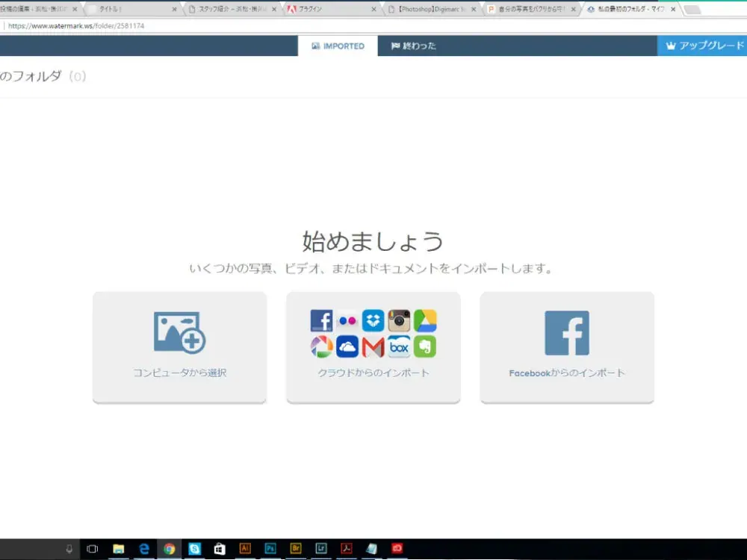Close the スタッフ紹介 browser tab
Image resolution: width=747 pixels, height=560 pixels.
coord(274,9)
